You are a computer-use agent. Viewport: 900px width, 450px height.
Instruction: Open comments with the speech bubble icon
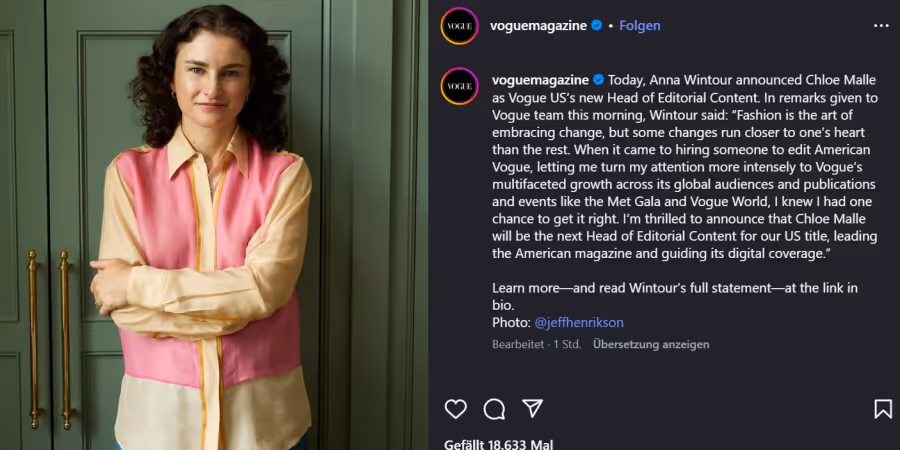point(494,409)
